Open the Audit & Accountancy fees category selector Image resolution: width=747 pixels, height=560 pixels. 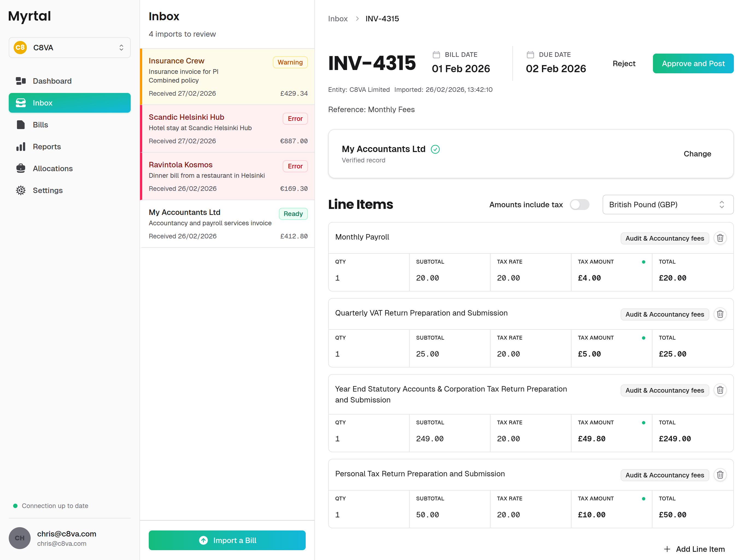tap(664, 238)
